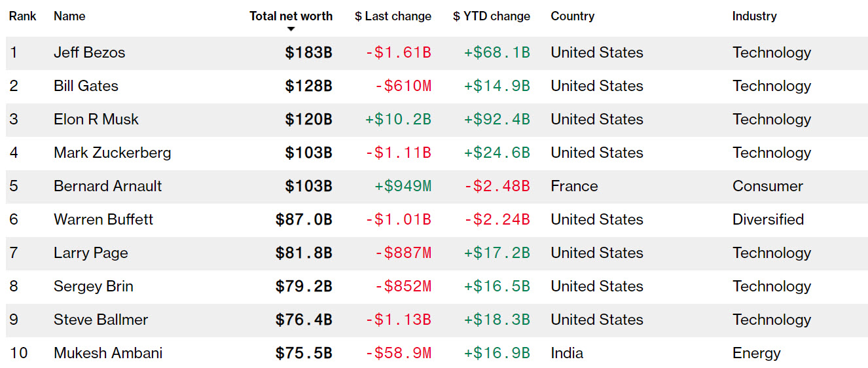
Task: Sort table by Name column header
Action: coord(69,16)
